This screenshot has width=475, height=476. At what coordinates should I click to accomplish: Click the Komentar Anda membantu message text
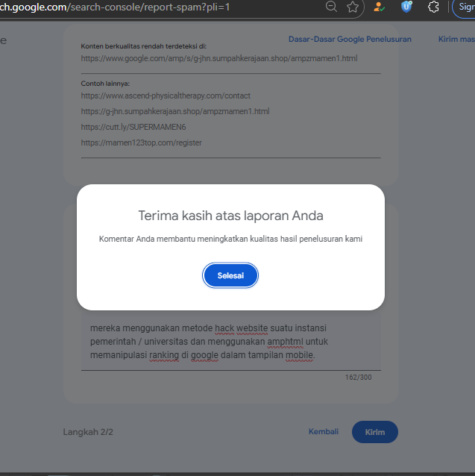pyautogui.click(x=230, y=239)
